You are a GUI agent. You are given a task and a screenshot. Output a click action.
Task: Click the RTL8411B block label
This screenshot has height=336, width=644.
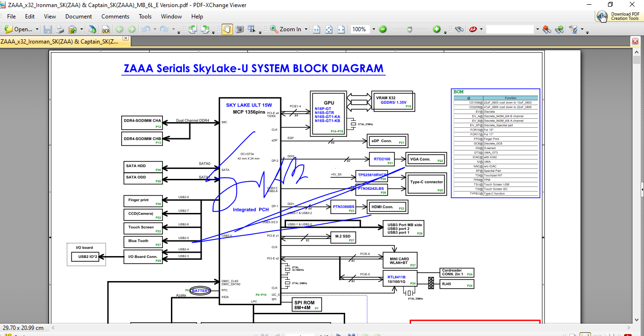[396, 277]
